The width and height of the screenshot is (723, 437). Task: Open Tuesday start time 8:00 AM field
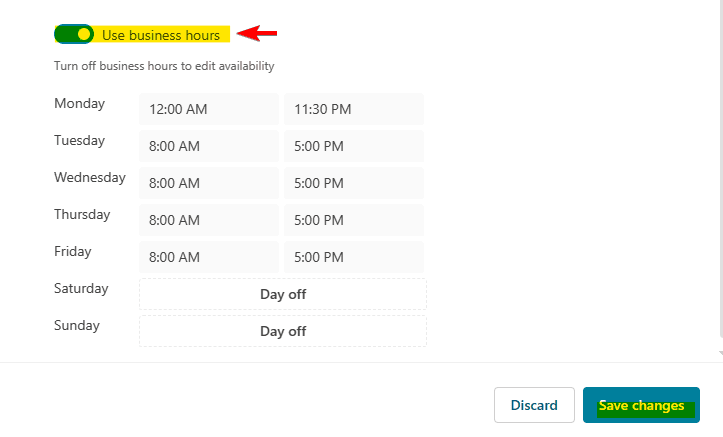(x=209, y=146)
